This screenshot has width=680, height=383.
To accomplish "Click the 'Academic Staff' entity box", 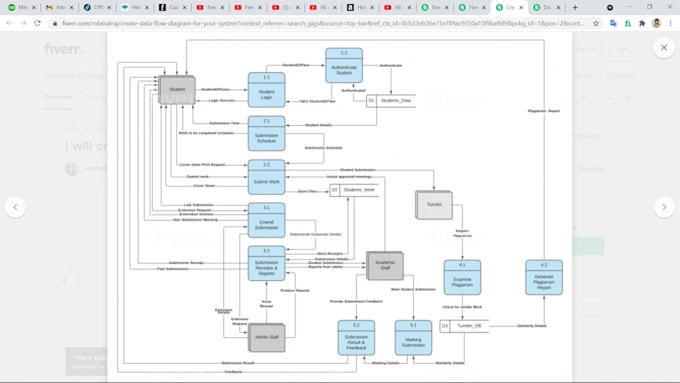I will coord(385,265).
